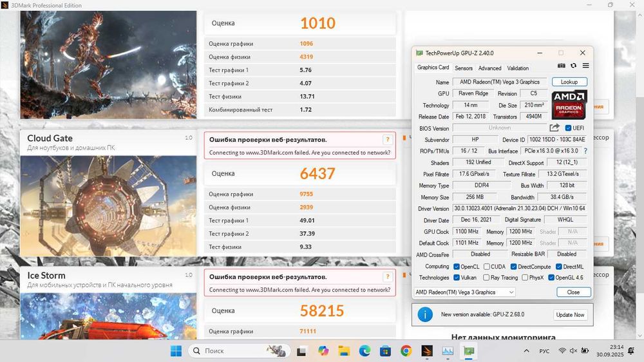The image size is (644, 362).
Task: Click the Driver Version field
Action: pyautogui.click(x=520, y=208)
